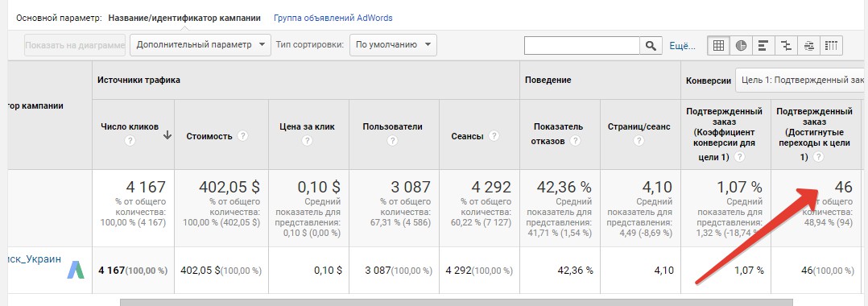Sort by the Пользователи column header
The height and width of the screenshot is (306, 868).
(392, 126)
